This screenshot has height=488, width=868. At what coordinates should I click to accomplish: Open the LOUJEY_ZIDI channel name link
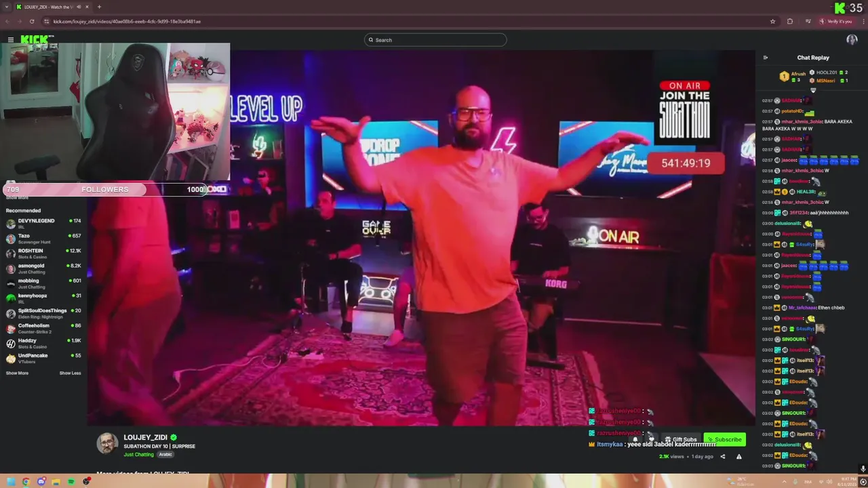145,438
